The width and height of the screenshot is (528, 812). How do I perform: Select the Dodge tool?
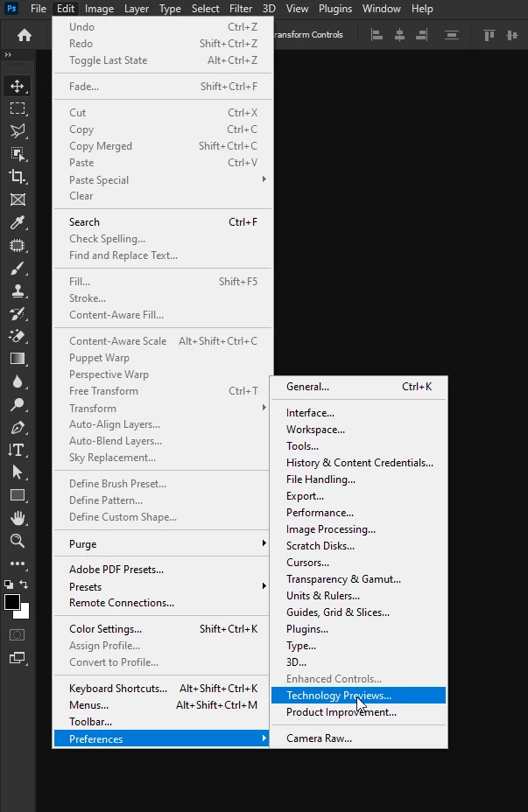click(x=18, y=404)
